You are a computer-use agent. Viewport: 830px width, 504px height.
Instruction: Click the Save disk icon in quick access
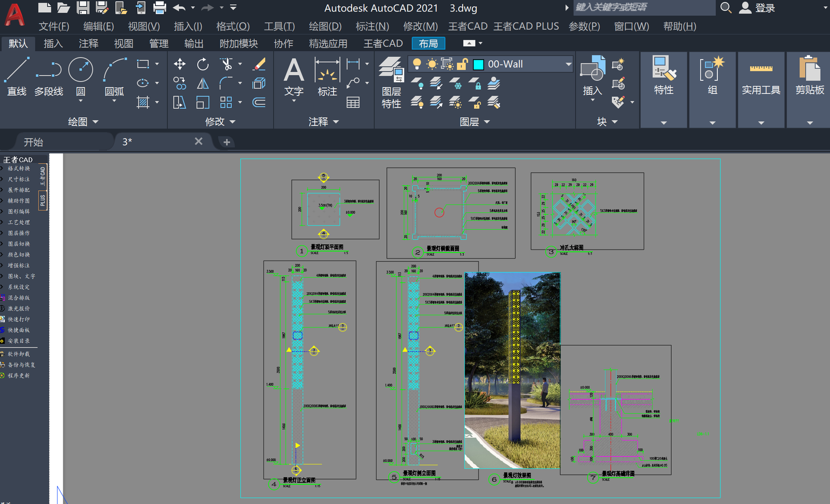pos(83,8)
